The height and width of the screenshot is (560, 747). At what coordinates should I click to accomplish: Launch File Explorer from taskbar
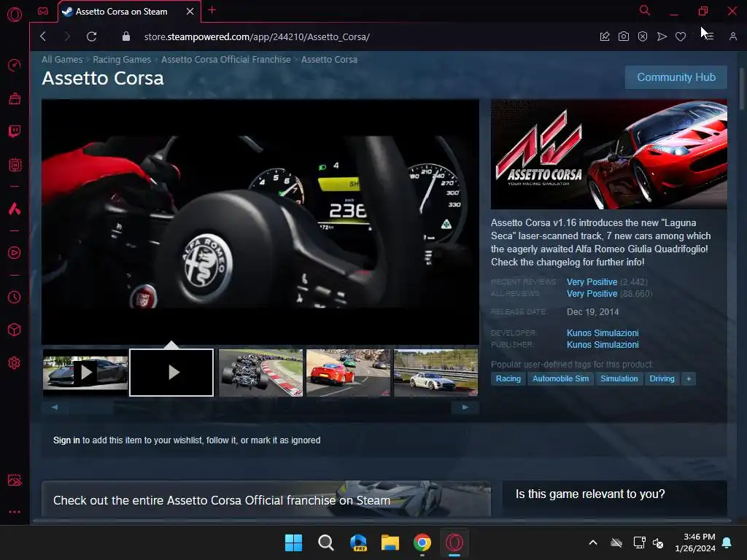pyautogui.click(x=390, y=542)
